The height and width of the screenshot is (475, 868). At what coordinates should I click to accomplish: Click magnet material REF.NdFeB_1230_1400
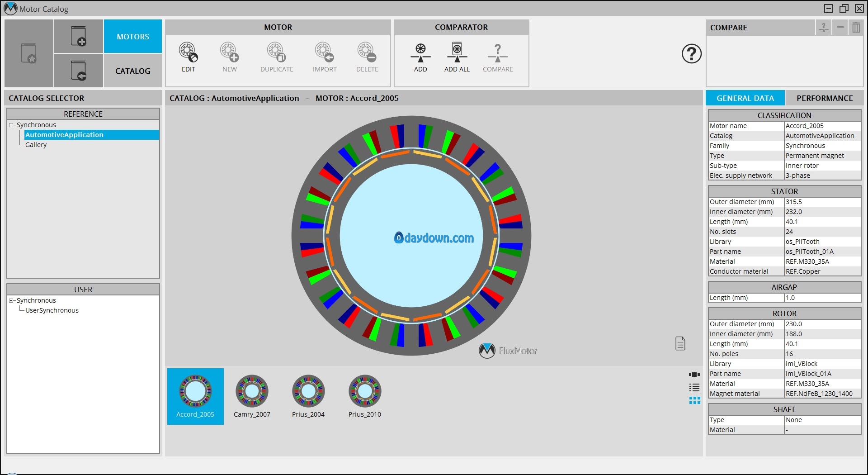[822, 394]
